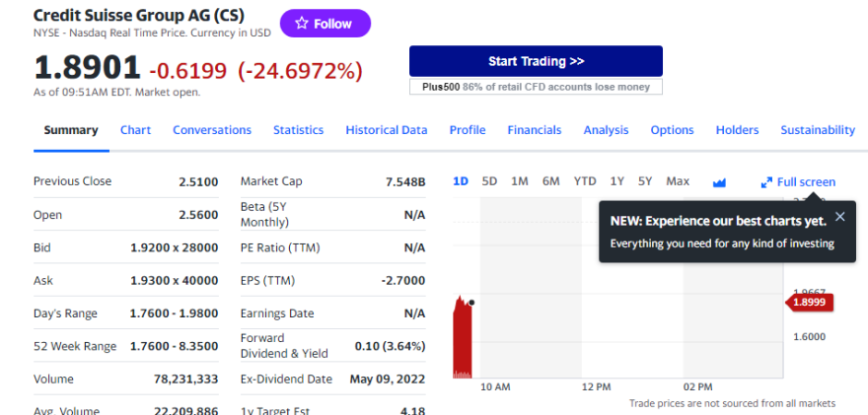868x415 pixels.
Task: Select the Max chart range
Action: pyautogui.click(x=678, y=181)
